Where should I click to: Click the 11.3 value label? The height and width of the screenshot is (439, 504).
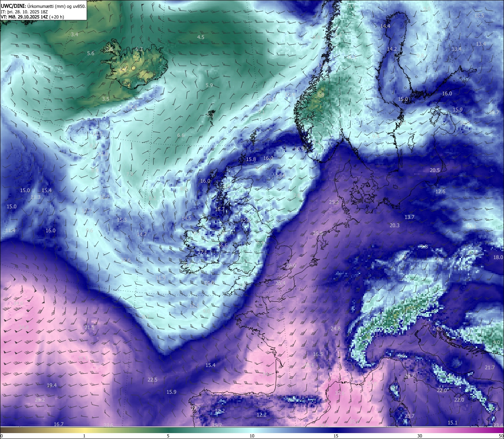click(35, 197)
